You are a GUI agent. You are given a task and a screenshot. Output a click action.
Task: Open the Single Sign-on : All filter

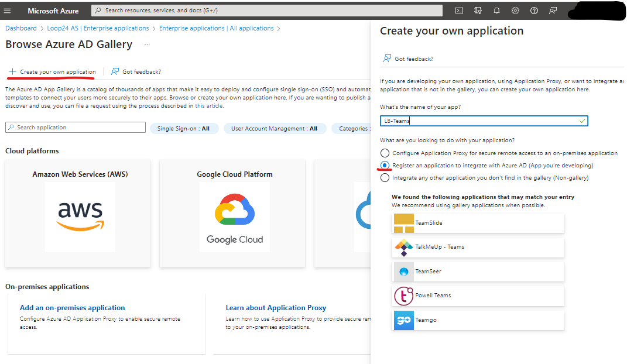184,129
